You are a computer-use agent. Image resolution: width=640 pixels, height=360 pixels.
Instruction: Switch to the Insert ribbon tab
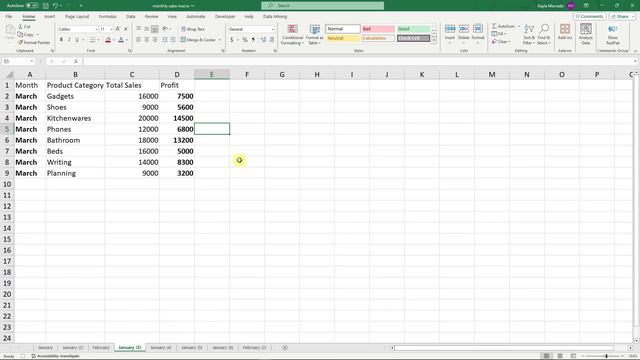[x=49, y=17]
